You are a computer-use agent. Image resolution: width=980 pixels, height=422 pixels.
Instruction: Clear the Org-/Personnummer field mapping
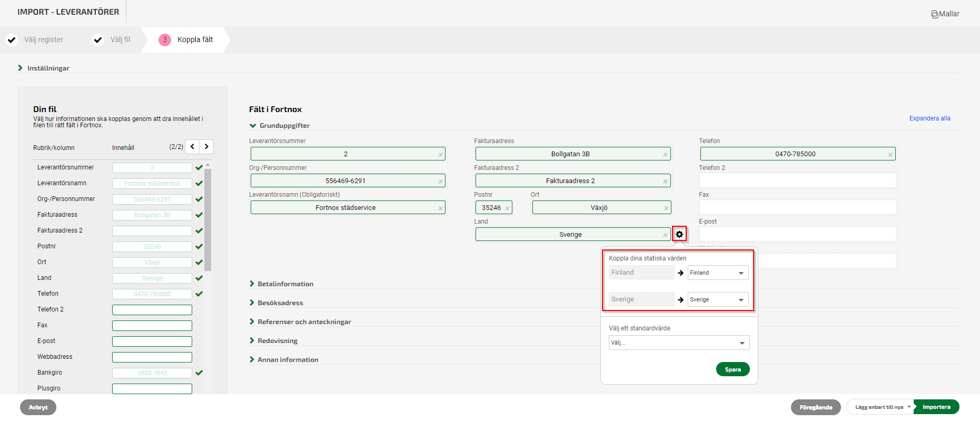click(x=440, y=181)
